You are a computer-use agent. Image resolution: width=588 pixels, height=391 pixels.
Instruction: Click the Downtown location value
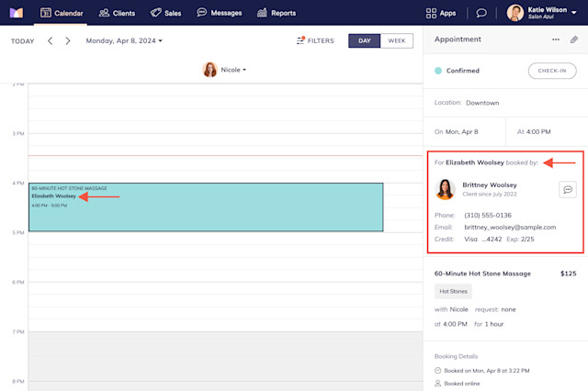coord(482,103)
